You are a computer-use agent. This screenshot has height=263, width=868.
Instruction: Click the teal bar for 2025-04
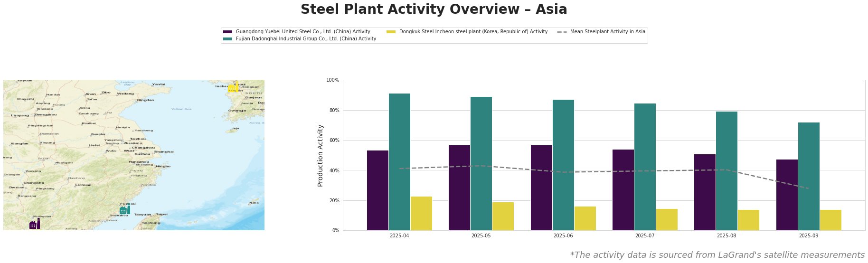coord(399,162)
